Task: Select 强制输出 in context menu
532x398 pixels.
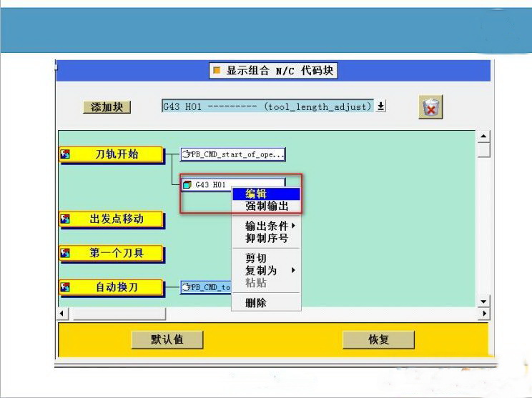Action: pos(265,206)
